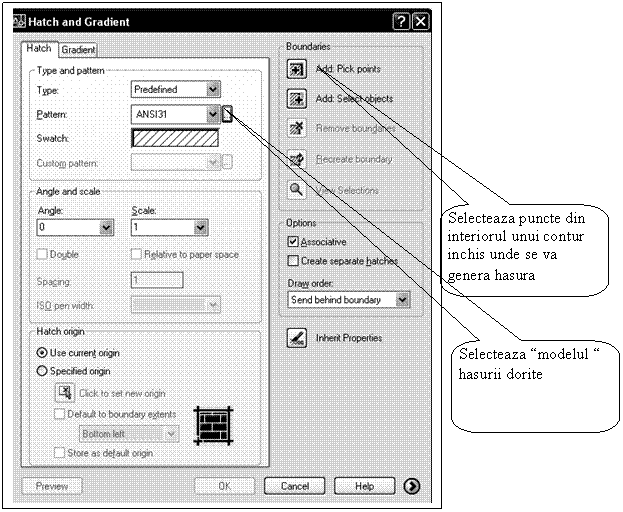Open the Draw order dropdown

pos(402,299)
